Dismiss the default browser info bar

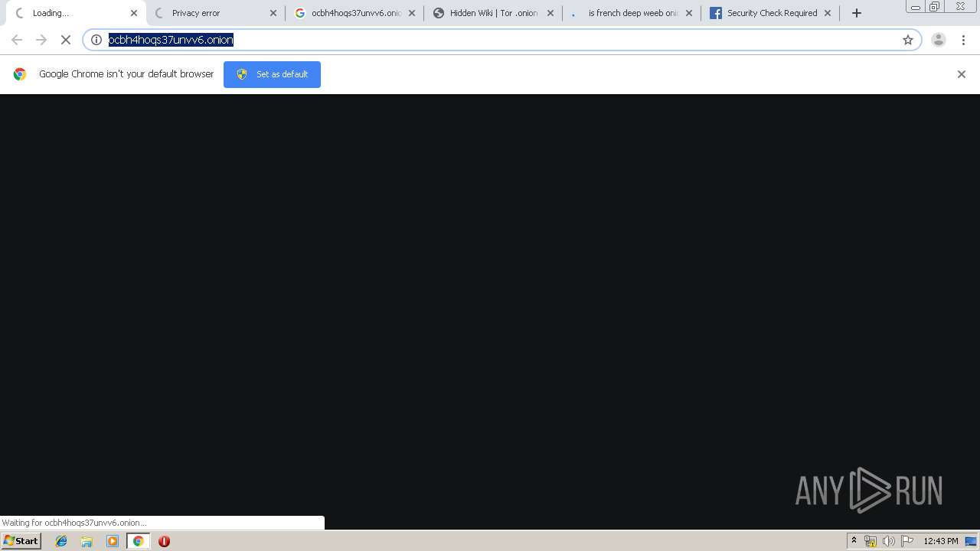click(962, 74)
